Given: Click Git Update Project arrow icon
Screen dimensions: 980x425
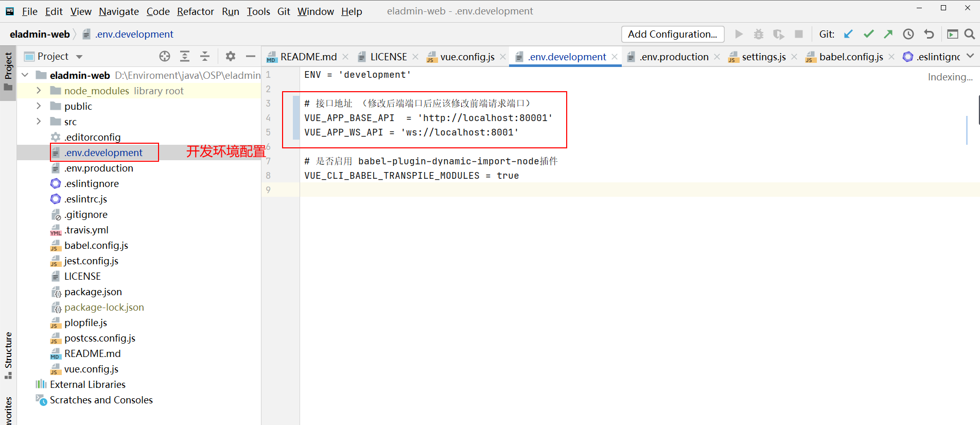Looking at the screenshot, I should click(x=848, y=34).
